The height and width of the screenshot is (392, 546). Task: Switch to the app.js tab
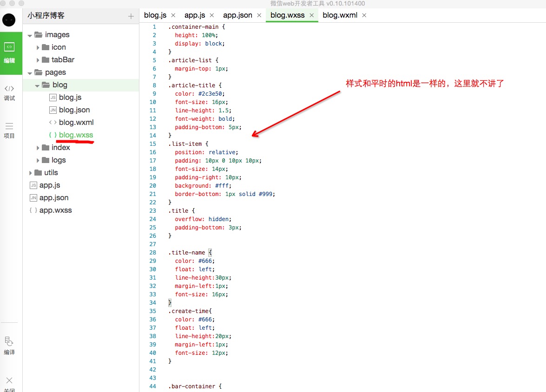tap(194, 15)
